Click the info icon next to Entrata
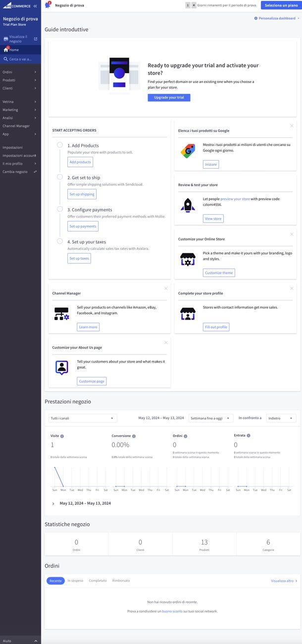Screen dimensions: 302x644 (249, 435)
